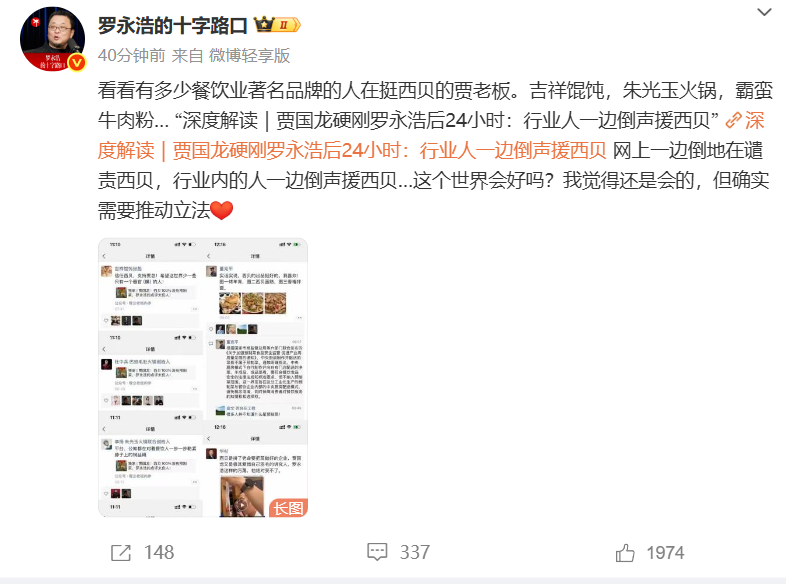The height and width of the screenshot is (584, 786).
Task: Expand the post options chevron menu
Action: pyautogui.click(x=764, y=12)
